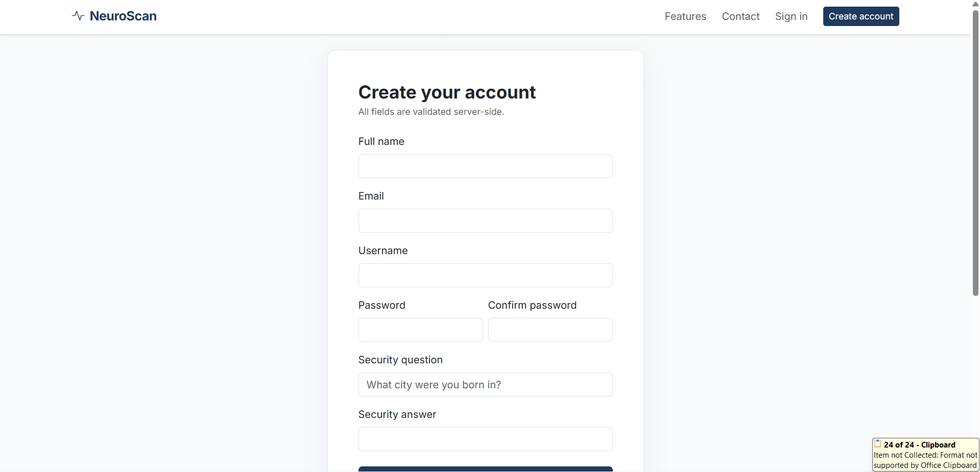
Task: Click the Security question label text
Action: pos(400,360)
